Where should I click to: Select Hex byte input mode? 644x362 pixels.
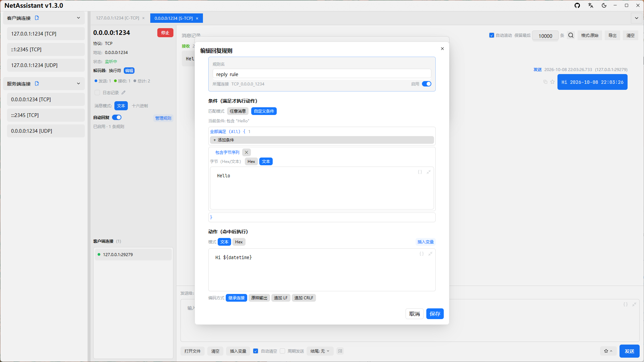[x=251, y=161]
